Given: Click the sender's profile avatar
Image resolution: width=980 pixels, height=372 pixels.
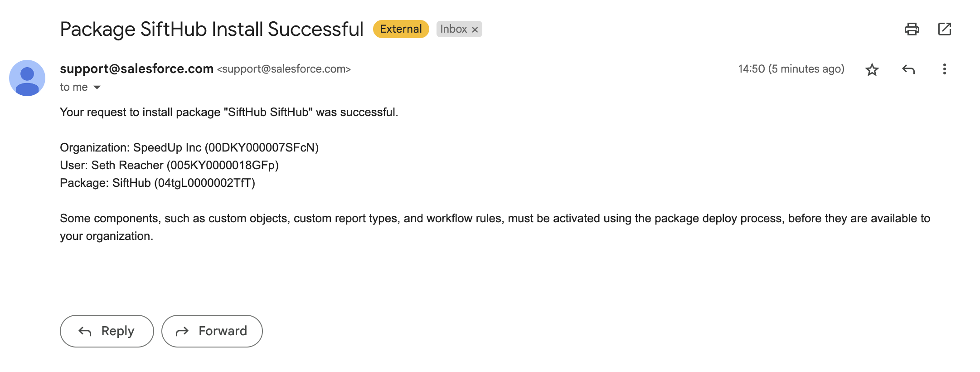Looking at the screenshot, I should click(27, 78).
